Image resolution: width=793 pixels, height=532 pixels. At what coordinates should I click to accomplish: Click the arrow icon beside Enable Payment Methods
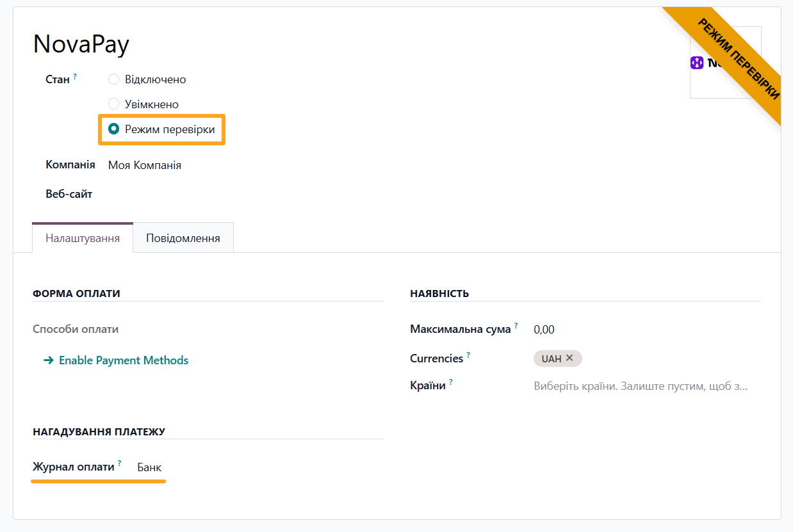[49, 360]
